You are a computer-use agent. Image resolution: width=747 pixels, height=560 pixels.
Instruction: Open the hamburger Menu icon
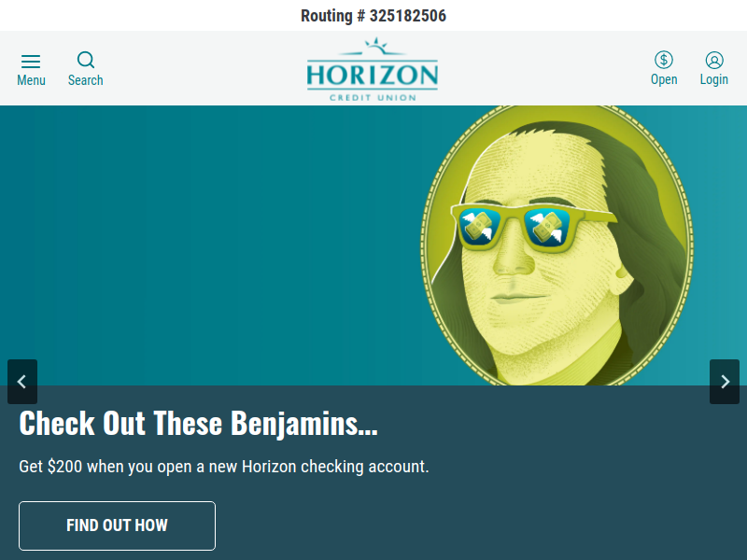(x=31, y=62)
